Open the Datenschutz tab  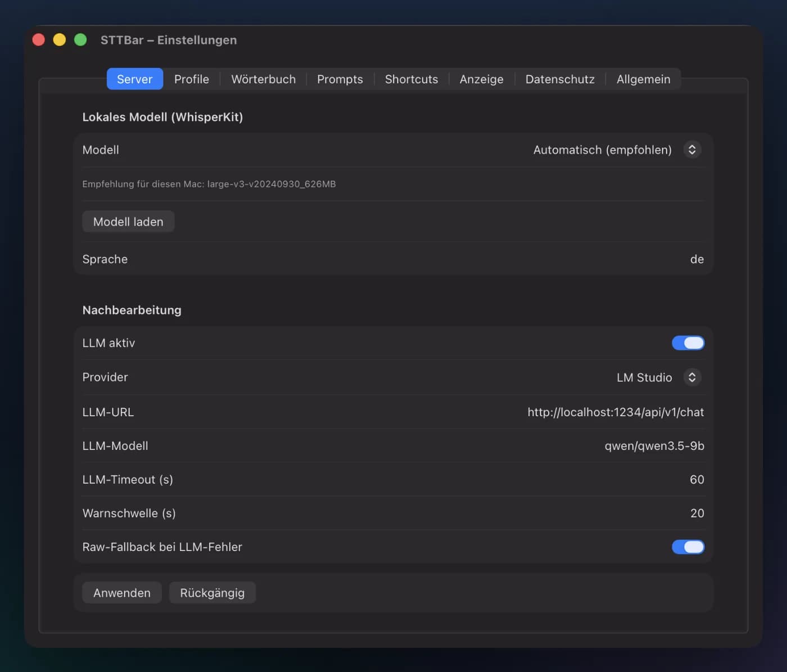pyautogui.click(x=560, y=79)
